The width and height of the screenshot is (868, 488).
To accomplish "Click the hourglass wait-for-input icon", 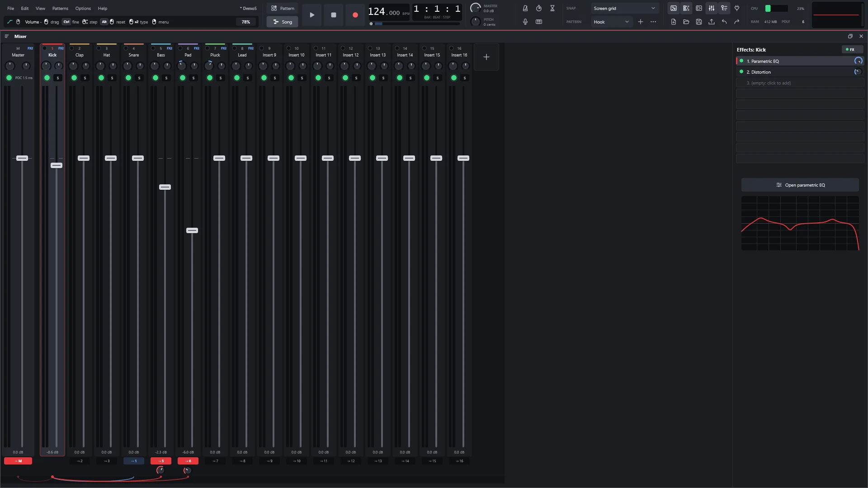I will point(552,8).
